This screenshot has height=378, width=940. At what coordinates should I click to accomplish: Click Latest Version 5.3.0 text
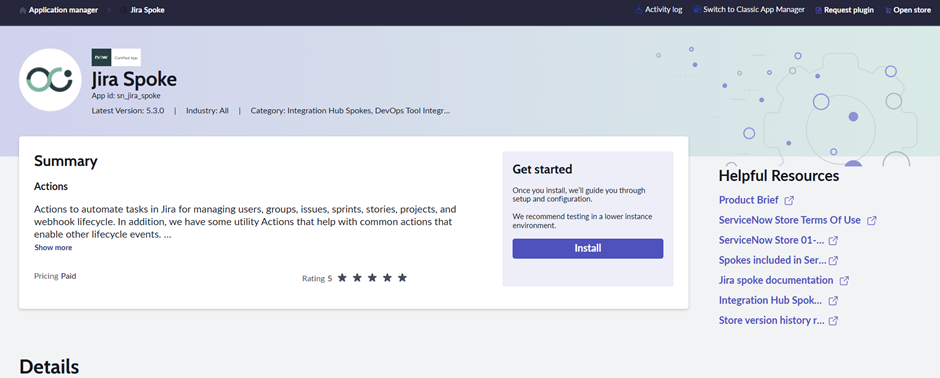pyautogui.click(x=128, y=111)
